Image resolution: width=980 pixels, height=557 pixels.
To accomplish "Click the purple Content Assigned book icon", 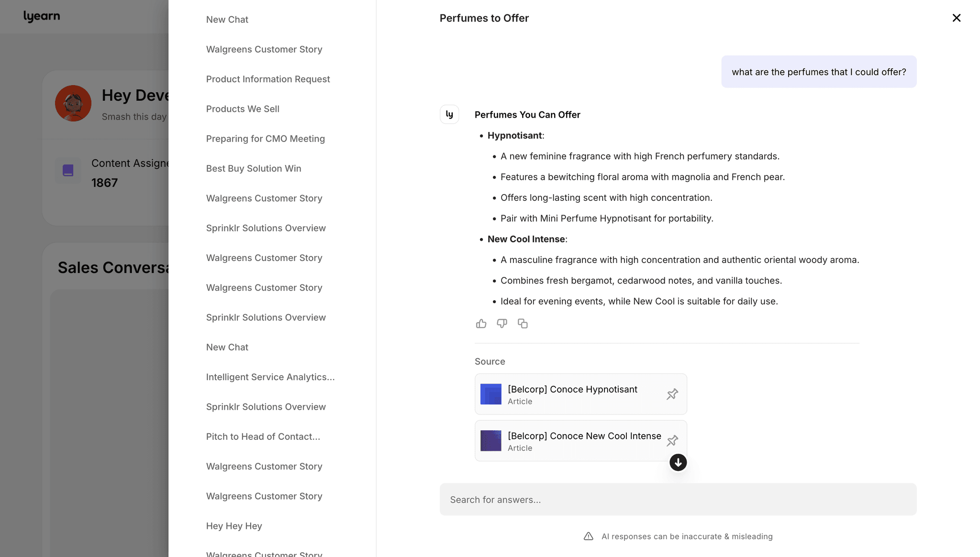I will [68, 170].
